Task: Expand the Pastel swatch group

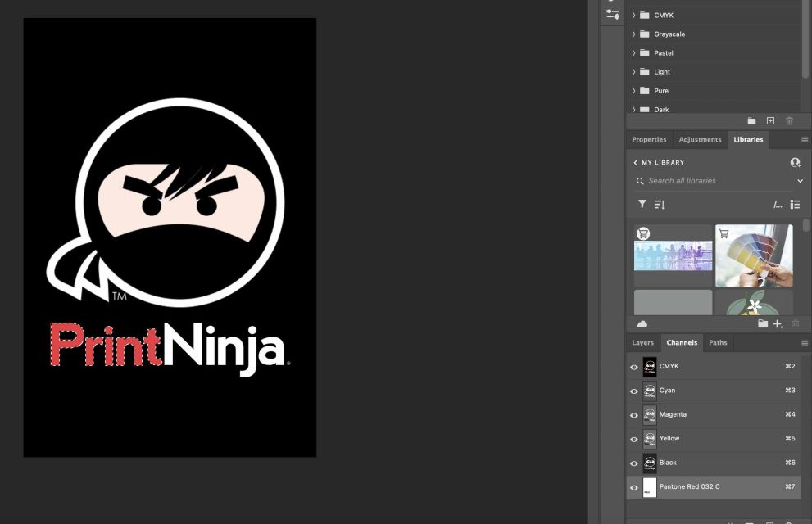Action: [633, 52]
